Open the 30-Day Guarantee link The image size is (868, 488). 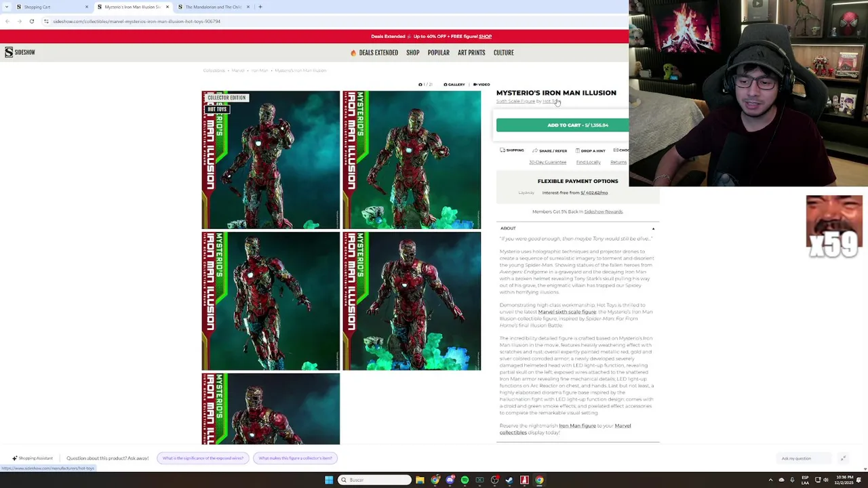[x=547, y=162]
